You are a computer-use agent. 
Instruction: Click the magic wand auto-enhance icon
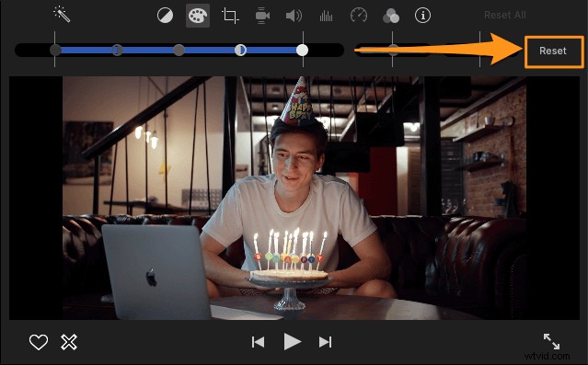pos(62,15)
